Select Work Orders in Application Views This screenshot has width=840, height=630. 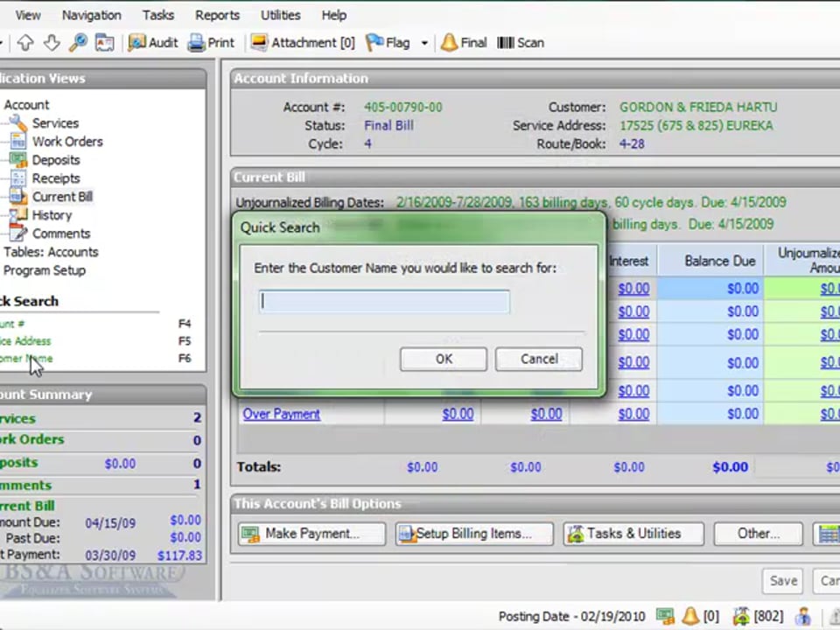(x=67, y=142)
